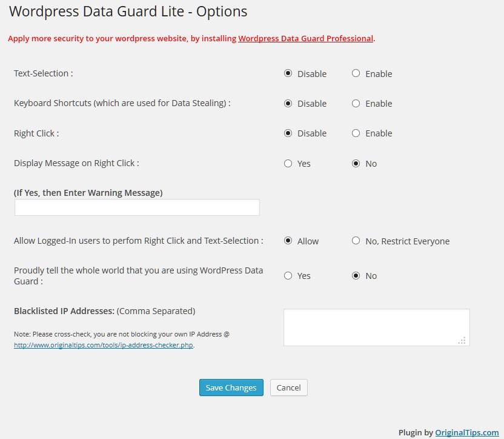Select Enable for Text-Selection

(356, 73)
